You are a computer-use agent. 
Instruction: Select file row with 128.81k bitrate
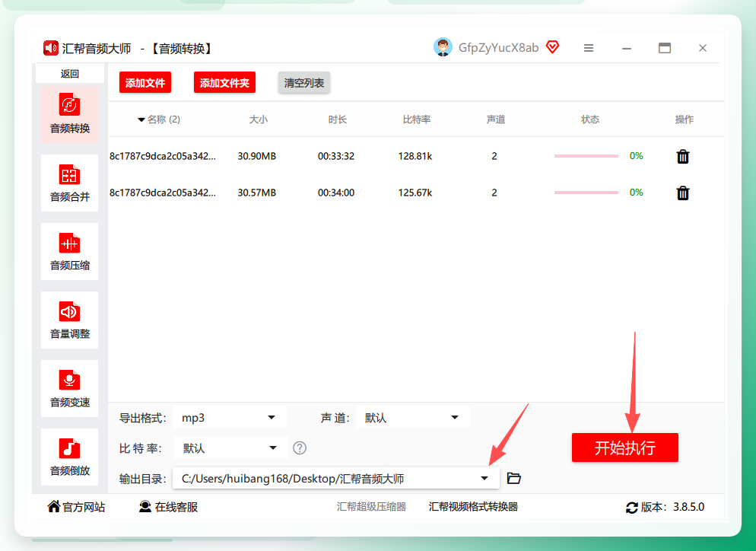tap(415, 156)
